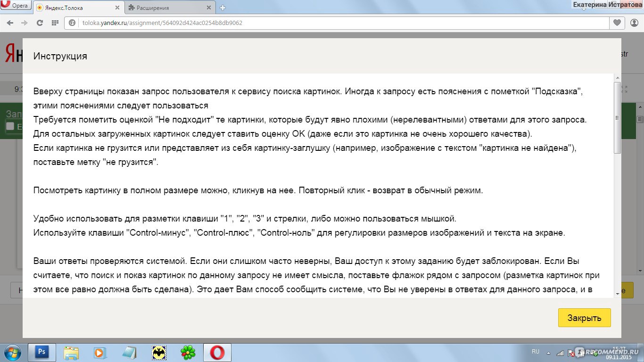Click the site info globe icon
644x362 pixels.
point(72,23)
